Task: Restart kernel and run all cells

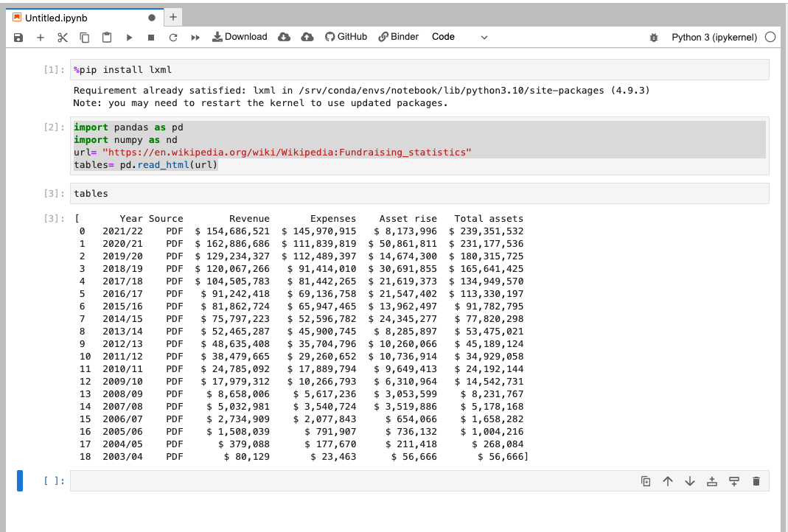Action: pyautogui.click(x=195, y=37)
